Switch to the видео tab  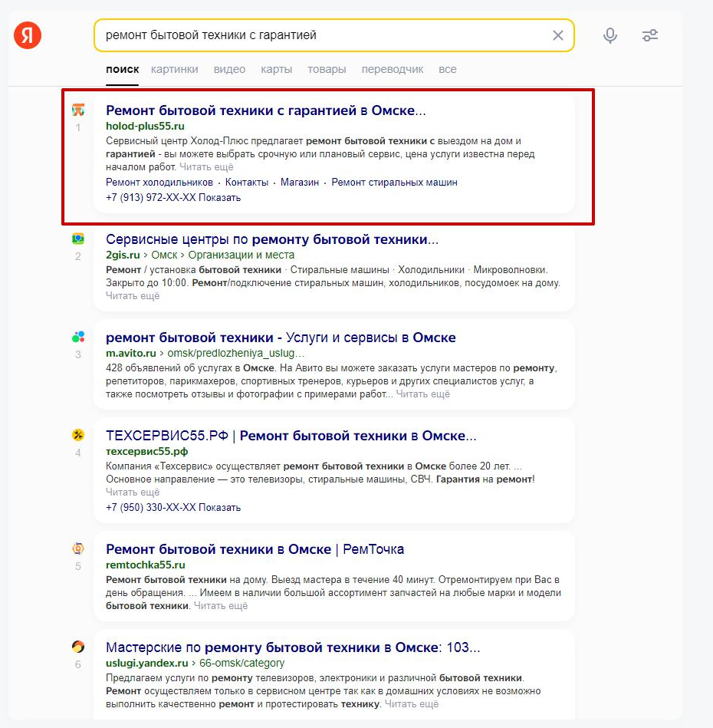pyautogui.click(x=230, y=70)
